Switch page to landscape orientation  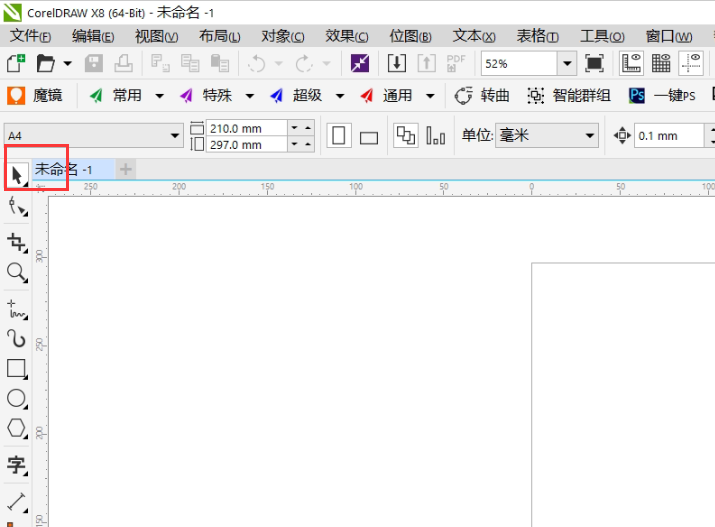369,137
